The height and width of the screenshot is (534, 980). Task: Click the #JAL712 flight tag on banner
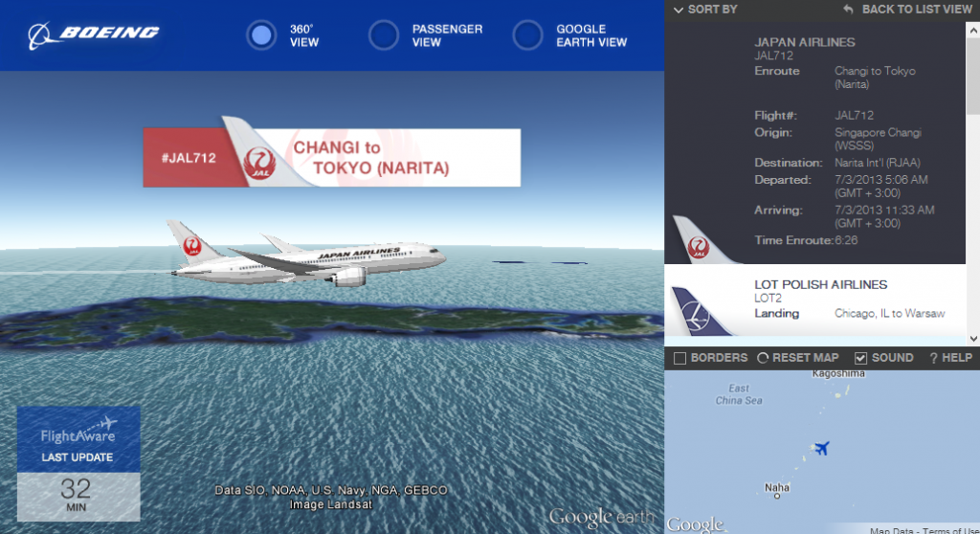(x=189, y=158)
